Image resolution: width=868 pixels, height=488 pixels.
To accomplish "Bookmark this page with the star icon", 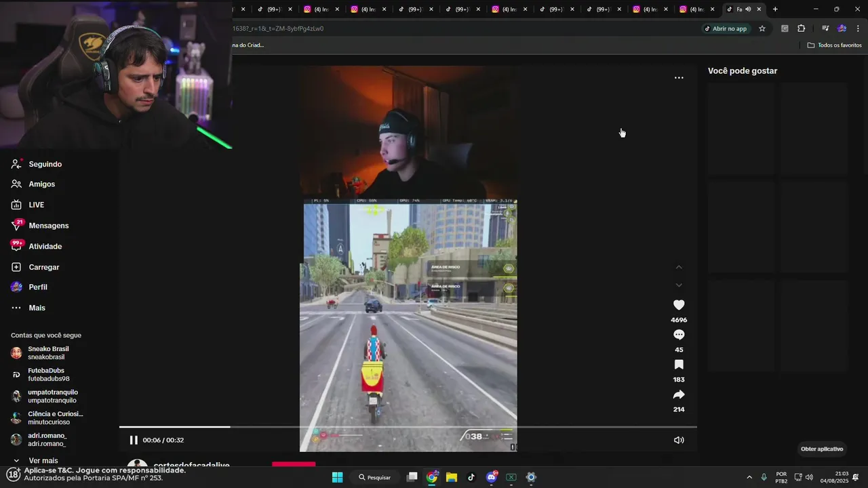I will 762,28.
